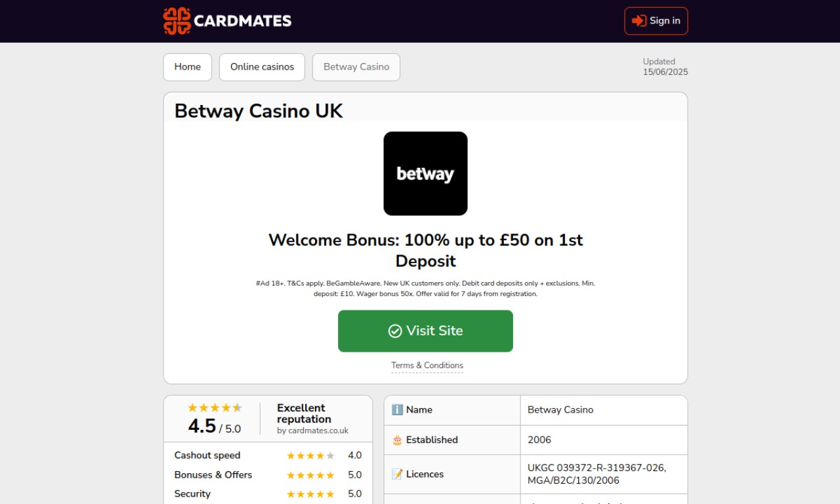Select the Betway Casino breadcrumb
Image resolution: width=840 pixels, height=504 pixels.
pyautogui.click(x=356, y=67)
